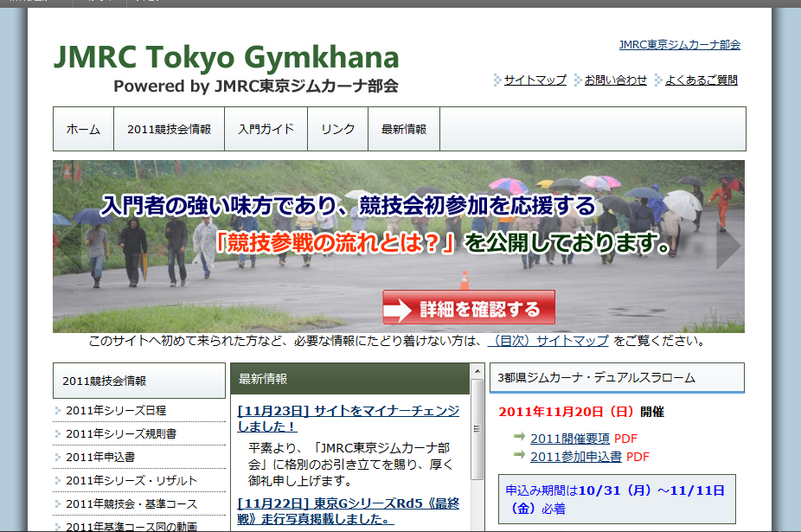Click the 平素より news paragraph text

point(350,464)
